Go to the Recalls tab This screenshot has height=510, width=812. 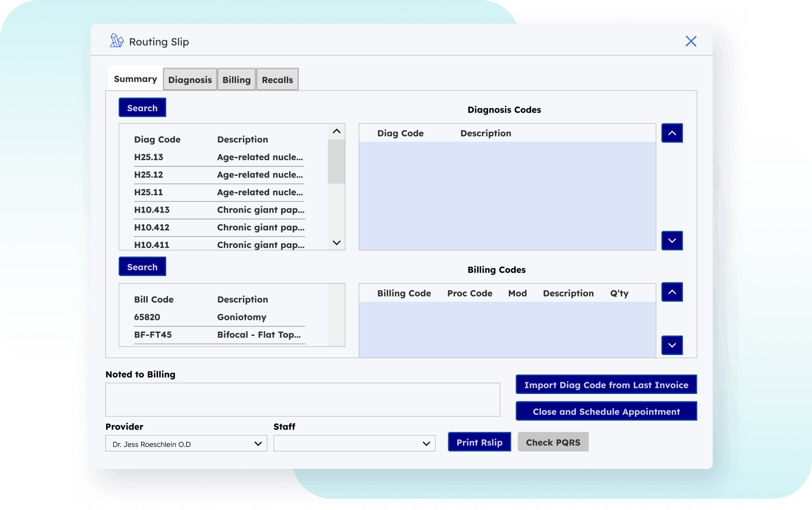(277, 80)
